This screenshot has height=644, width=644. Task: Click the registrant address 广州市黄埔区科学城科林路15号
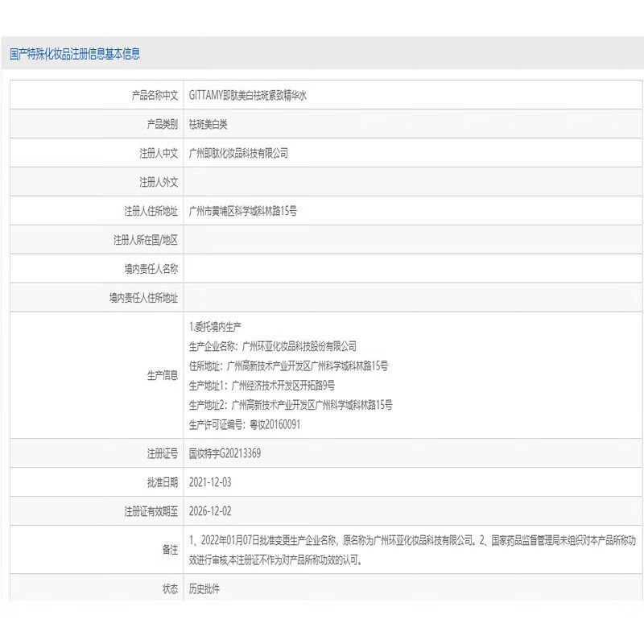pyautogui.click(x=243, y=211)
